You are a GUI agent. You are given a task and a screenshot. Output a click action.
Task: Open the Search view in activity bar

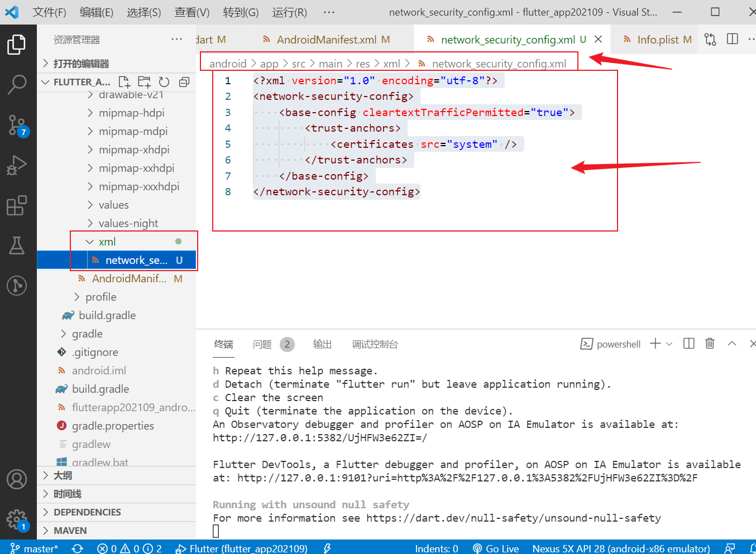pos(17,85)
